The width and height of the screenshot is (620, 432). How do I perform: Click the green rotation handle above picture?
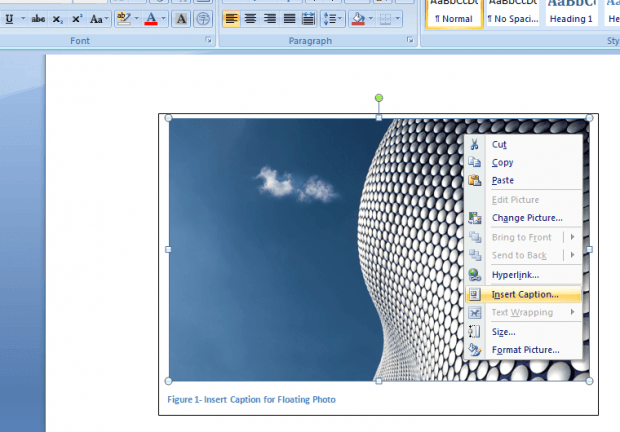(379, 98)
